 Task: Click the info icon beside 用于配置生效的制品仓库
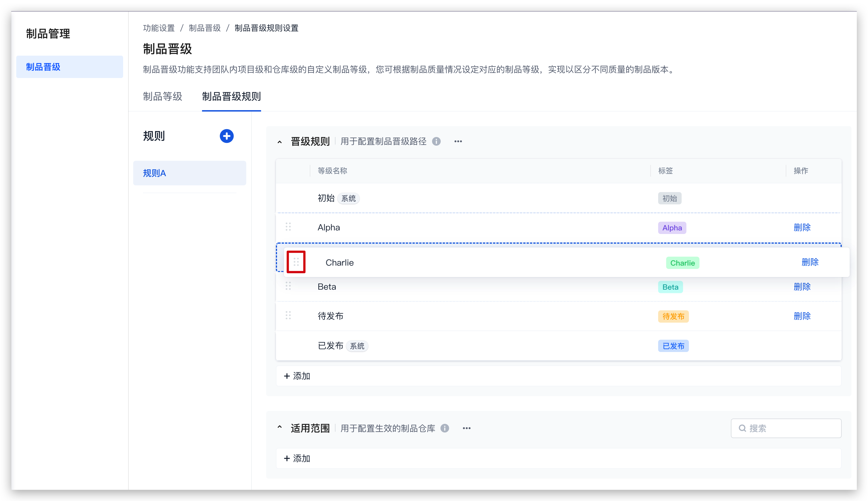tap(445, 428)
